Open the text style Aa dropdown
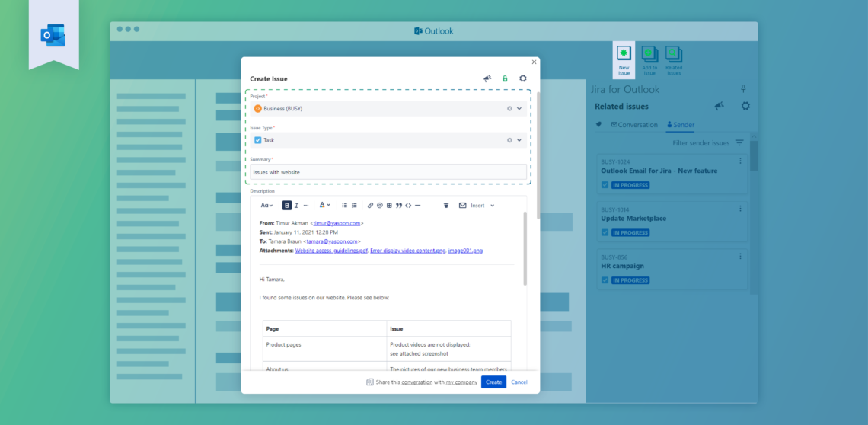Image resolution: width=868 pixels, height=425 pixels. (266, 206)
